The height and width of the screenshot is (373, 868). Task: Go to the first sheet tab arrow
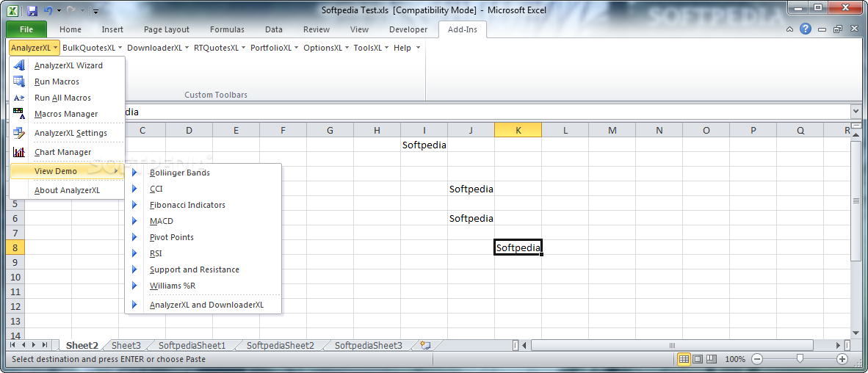tap(13, 345)
